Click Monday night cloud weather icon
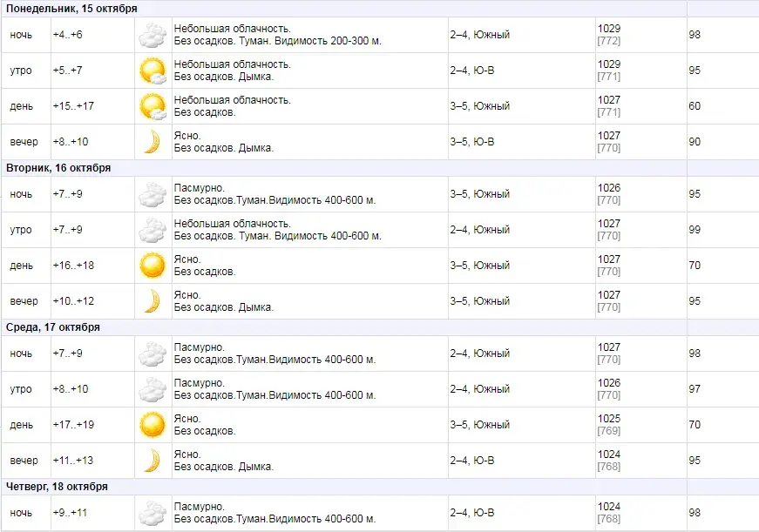This screenshot has width=759, height=532. click(x=152, y=35)
